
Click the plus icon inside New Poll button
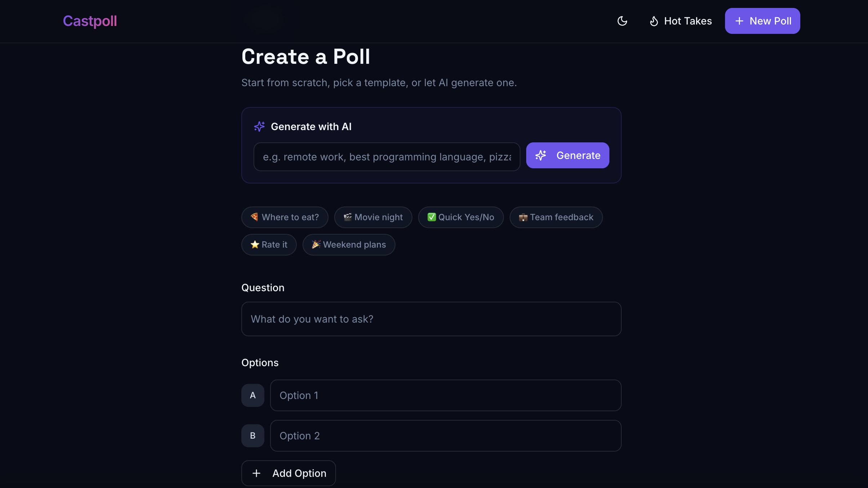tap(739, 21)
